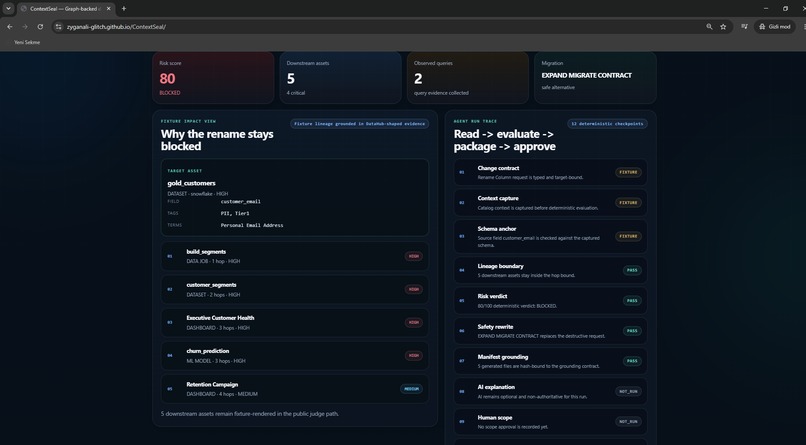The width and height of the screenshot is (806, 445).
Task: Open the site information icon in address bar
Action: tap(59, 27)
